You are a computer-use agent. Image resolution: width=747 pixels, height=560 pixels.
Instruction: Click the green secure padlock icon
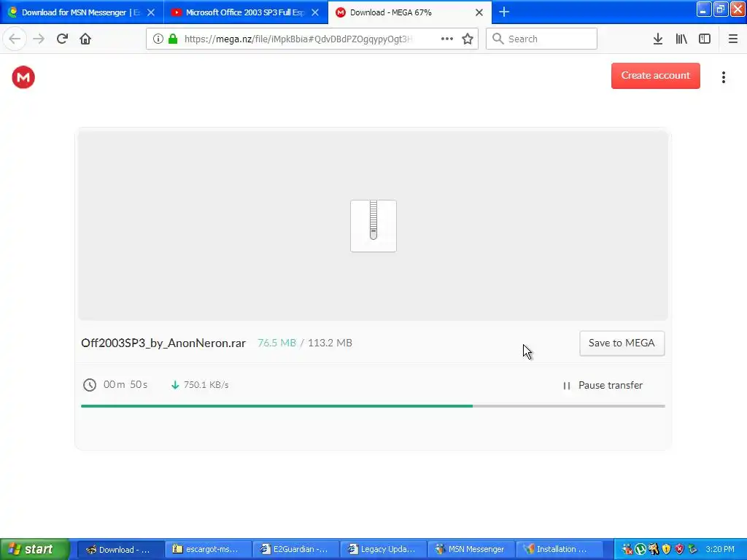(173, 39)
